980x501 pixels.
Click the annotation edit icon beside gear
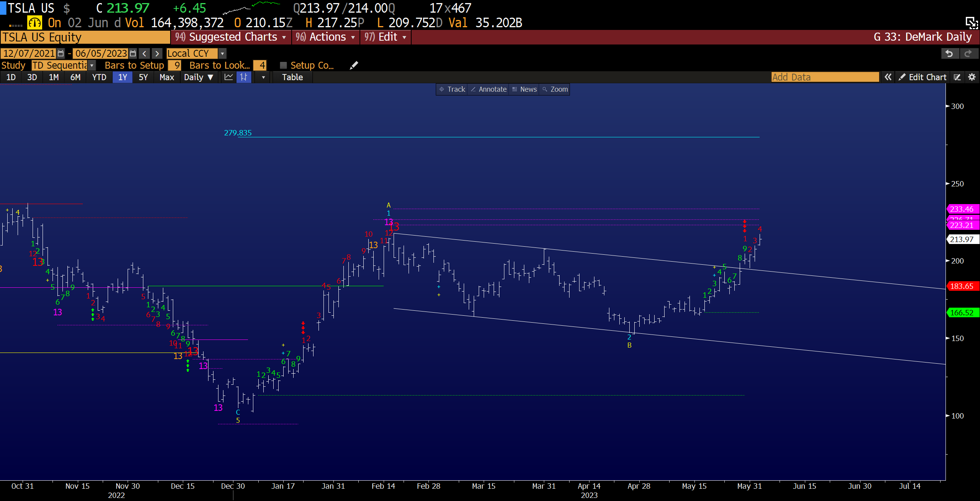tap(957, 77)
